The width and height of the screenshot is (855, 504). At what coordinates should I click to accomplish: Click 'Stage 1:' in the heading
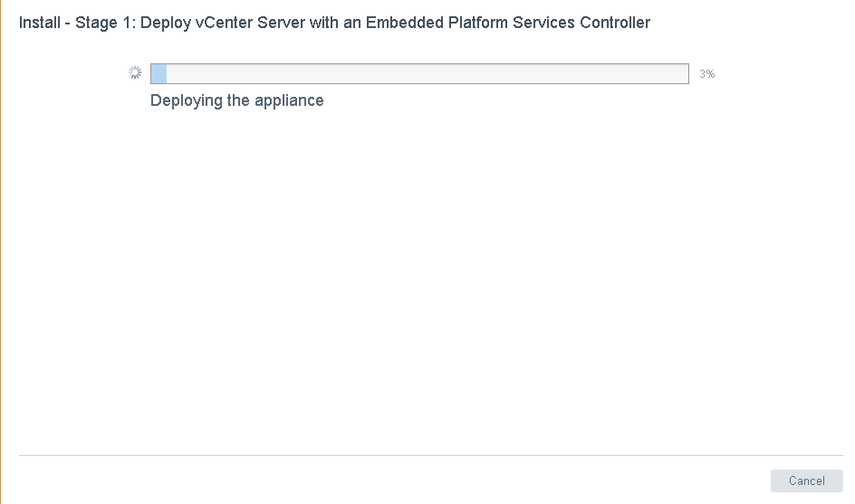(x=106, y=23)
